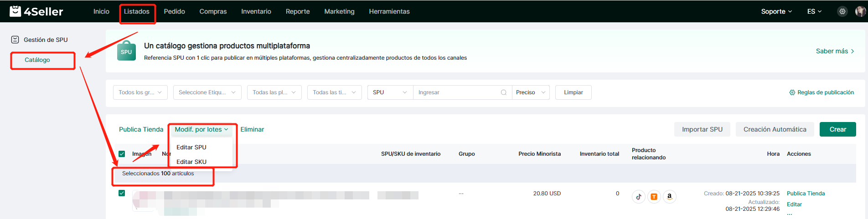Click the TikTok platform icon

pyautogui.click(x=638, y=197)
